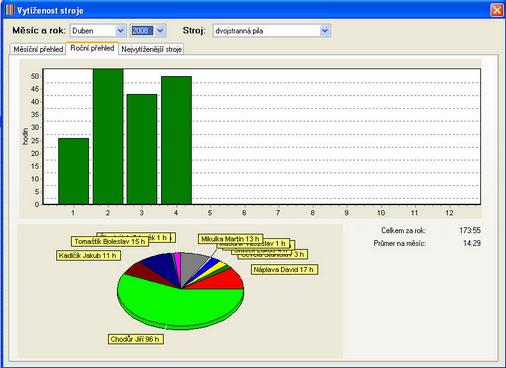Screen dimensions: 506x368
Task: Select the tallest bar for month 2
Action: click(108, 136)
